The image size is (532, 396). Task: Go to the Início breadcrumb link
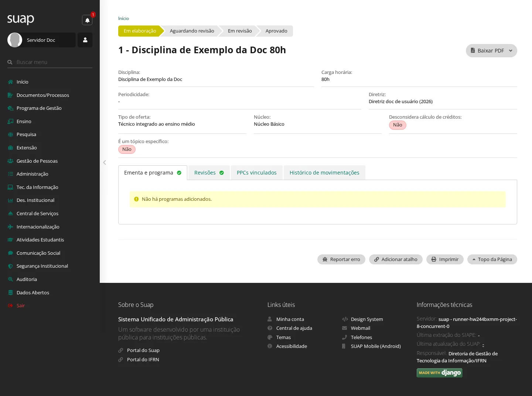[x=123, y=18]
